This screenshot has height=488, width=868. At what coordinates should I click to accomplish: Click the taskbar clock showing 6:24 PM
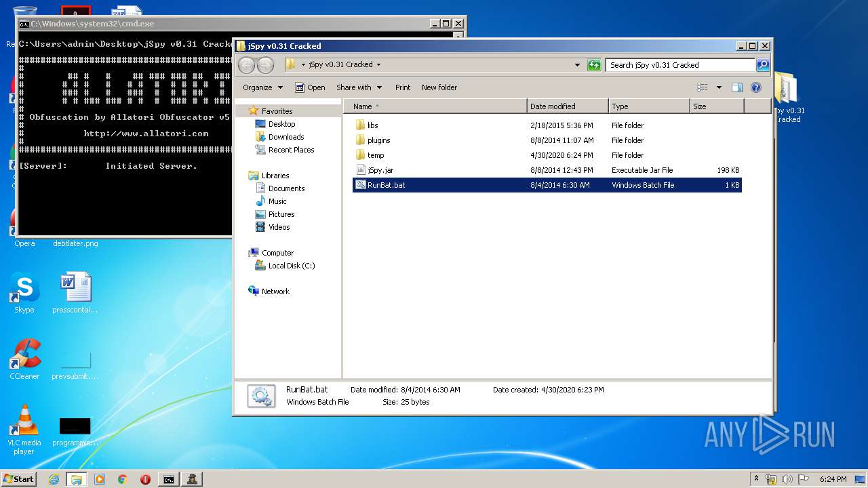833,479
